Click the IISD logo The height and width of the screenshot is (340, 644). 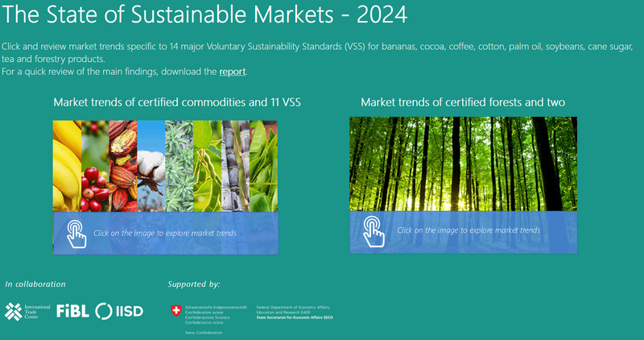click(119, 311)
